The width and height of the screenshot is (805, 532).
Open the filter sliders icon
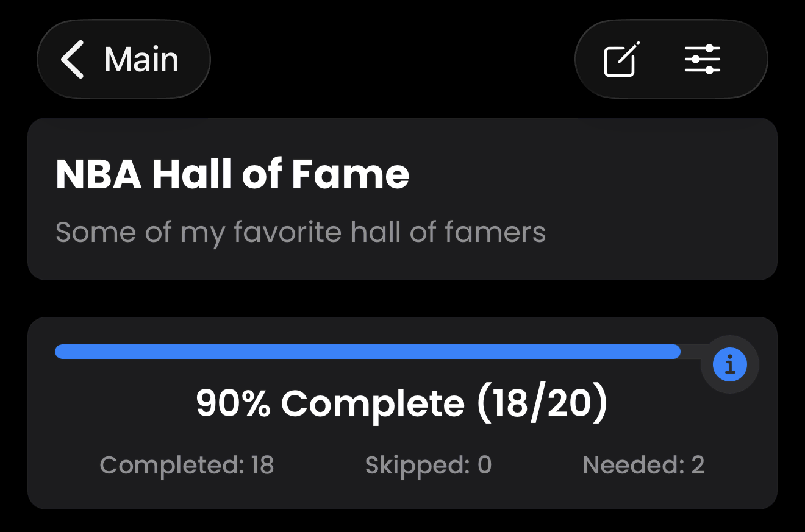[x=703, y=60]
